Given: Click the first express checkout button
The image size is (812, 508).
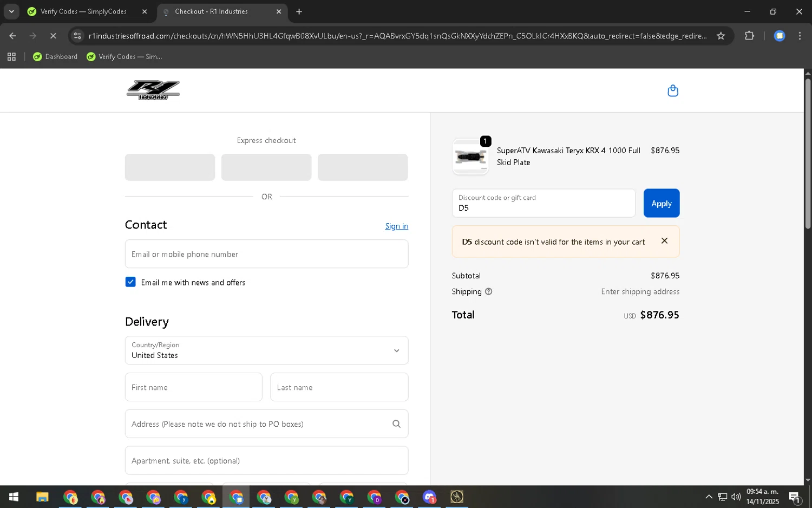Looking at the screenshot, I should 170,167.
